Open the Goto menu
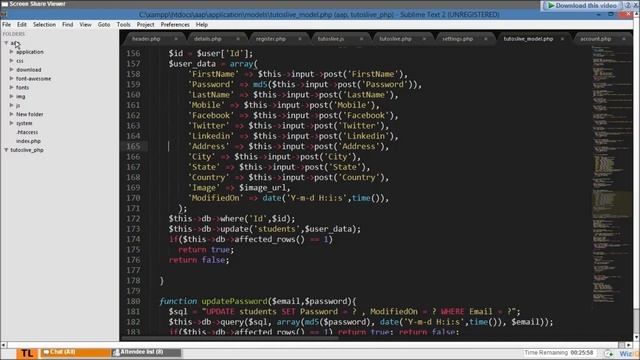 coord(104,24)
